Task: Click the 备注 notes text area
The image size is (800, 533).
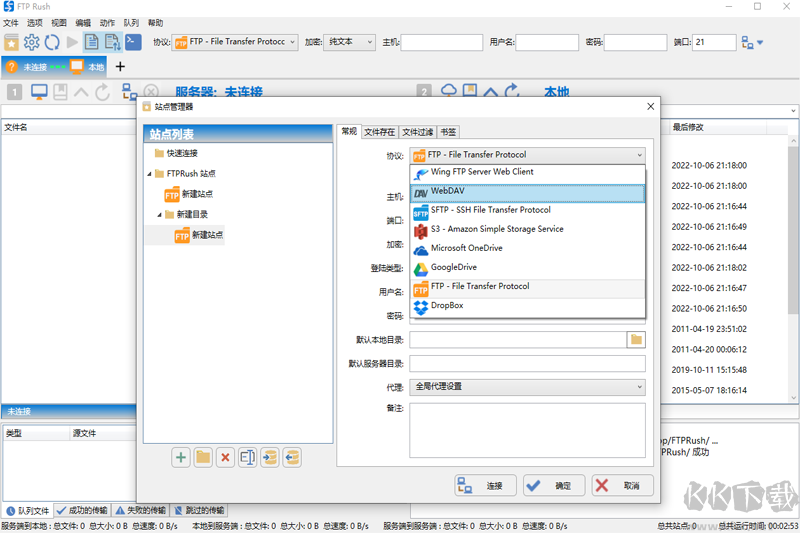Action: (x=527, y=430)
